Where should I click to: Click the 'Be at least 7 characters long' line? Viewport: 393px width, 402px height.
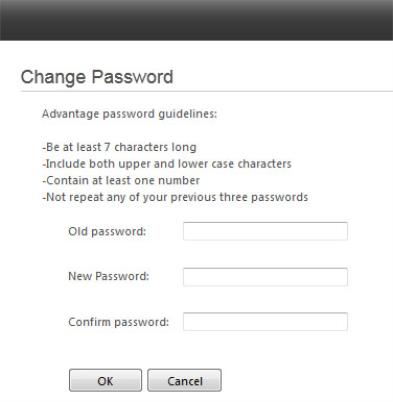pos(119,147)
